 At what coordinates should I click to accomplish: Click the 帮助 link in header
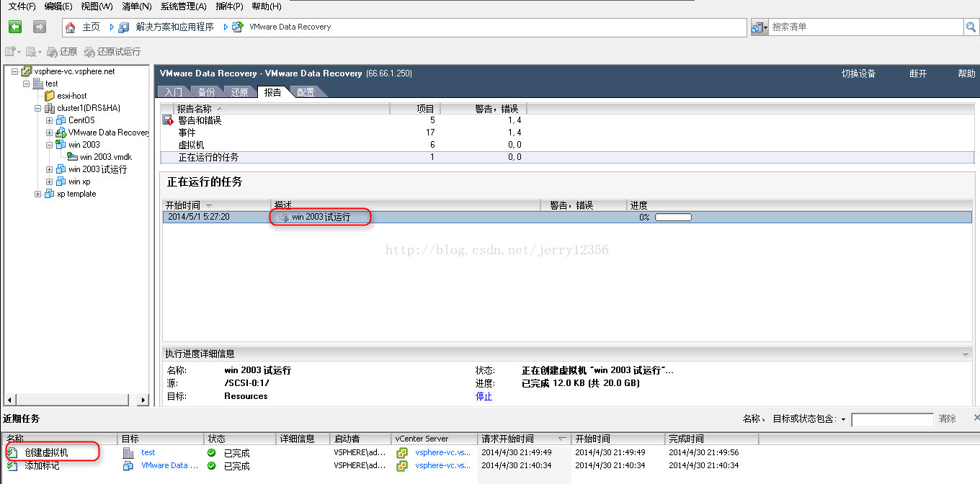[966, 73]
